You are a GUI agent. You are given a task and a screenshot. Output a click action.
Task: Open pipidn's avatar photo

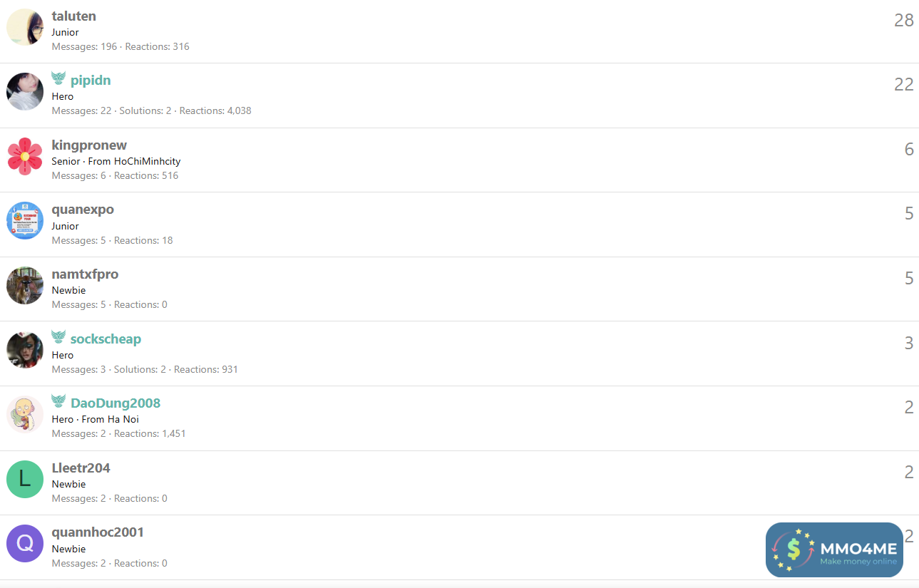25,91
